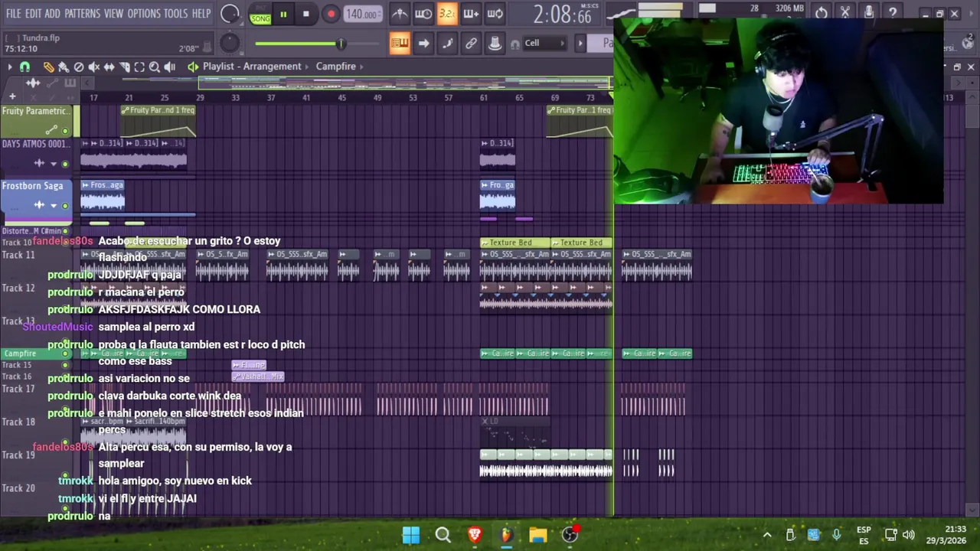Open the playlist options menu arrow
This screenshot has height=551, width=980.
9,67
